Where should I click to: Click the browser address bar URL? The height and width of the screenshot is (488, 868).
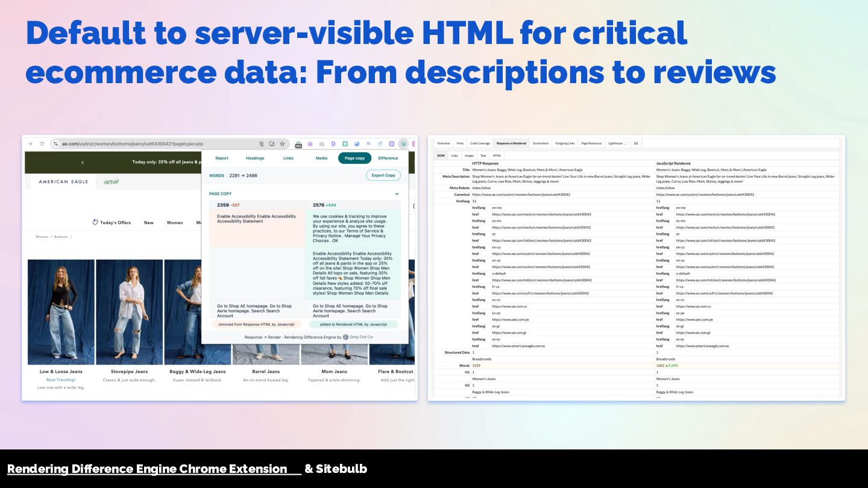point(133,144)
